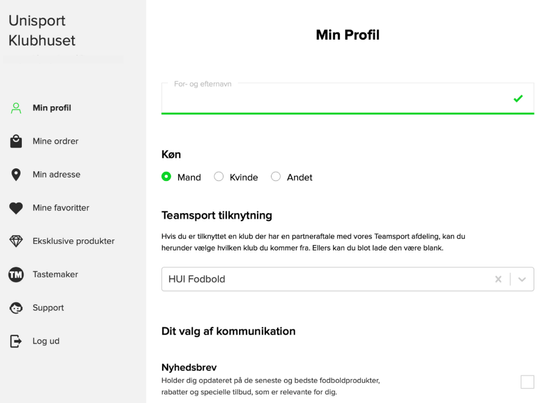Enable the Nyhedsbrev checkbox
Image resolution: width=547 pixels, height=403 pixels.
tap(527, 382)
